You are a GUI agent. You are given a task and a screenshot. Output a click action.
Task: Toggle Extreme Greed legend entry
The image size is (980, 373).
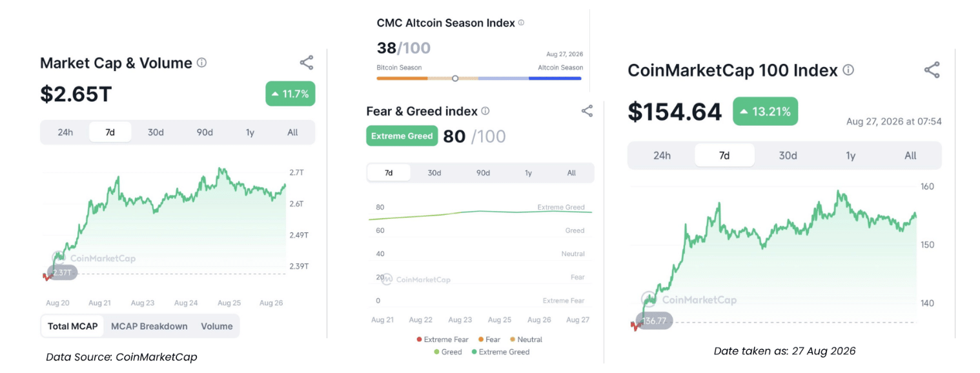click(500, 352)
